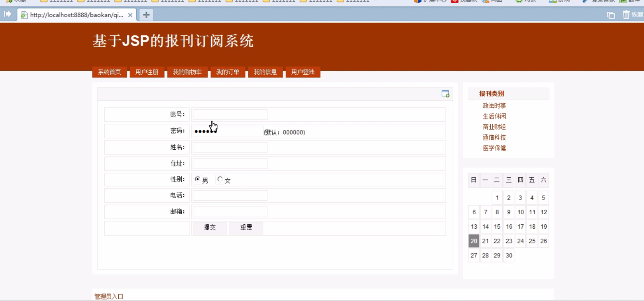
Task: Select calendar date 27
Action: [x=474, y=255]
